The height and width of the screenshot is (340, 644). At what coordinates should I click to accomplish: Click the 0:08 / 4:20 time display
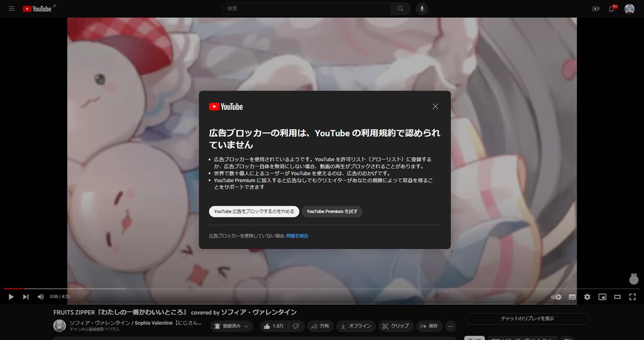(x=60, y=297)
